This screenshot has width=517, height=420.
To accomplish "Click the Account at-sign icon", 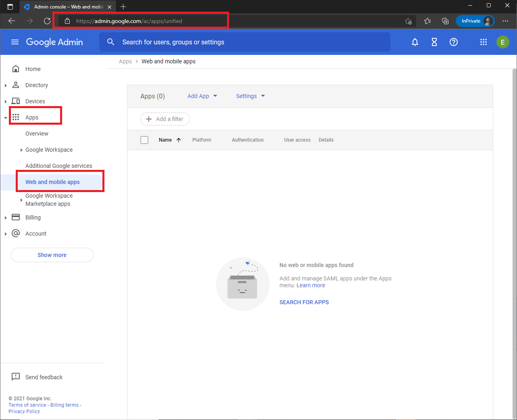I will coord(16,233).
